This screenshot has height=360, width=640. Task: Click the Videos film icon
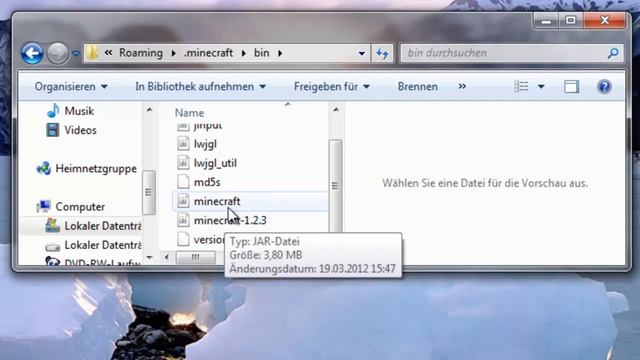53,130
